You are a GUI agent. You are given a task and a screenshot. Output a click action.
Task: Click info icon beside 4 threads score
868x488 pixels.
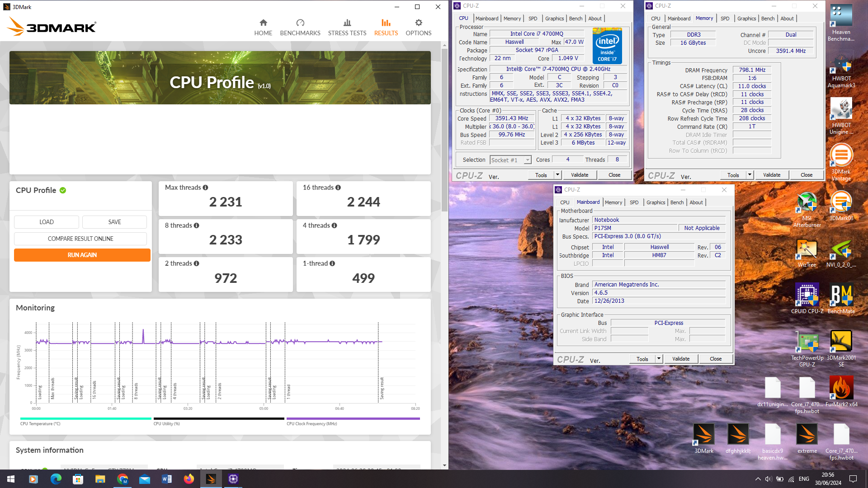[334, 225]
